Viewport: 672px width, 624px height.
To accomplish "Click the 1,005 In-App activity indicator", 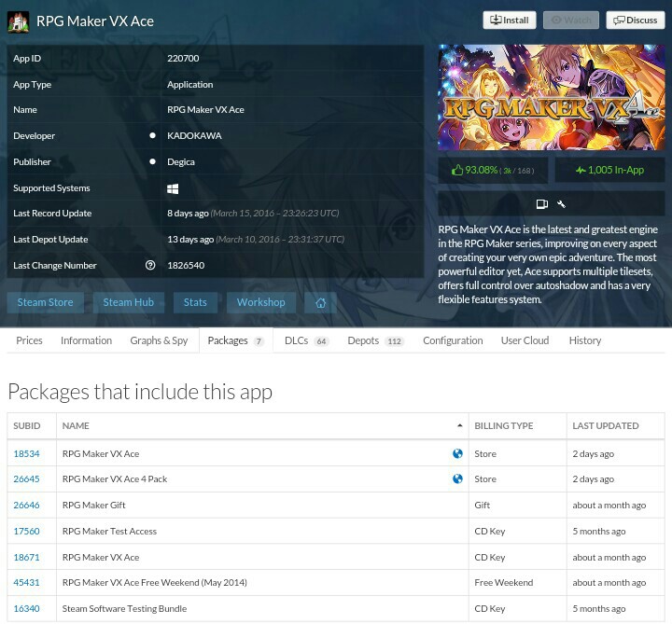I will pyautogui.click(x=609, y=170).
